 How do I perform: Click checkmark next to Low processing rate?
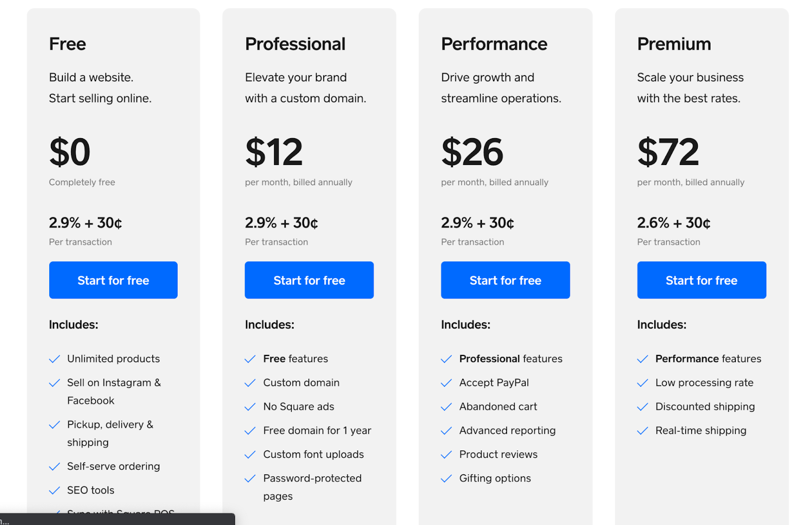click(x=642, y=383)
